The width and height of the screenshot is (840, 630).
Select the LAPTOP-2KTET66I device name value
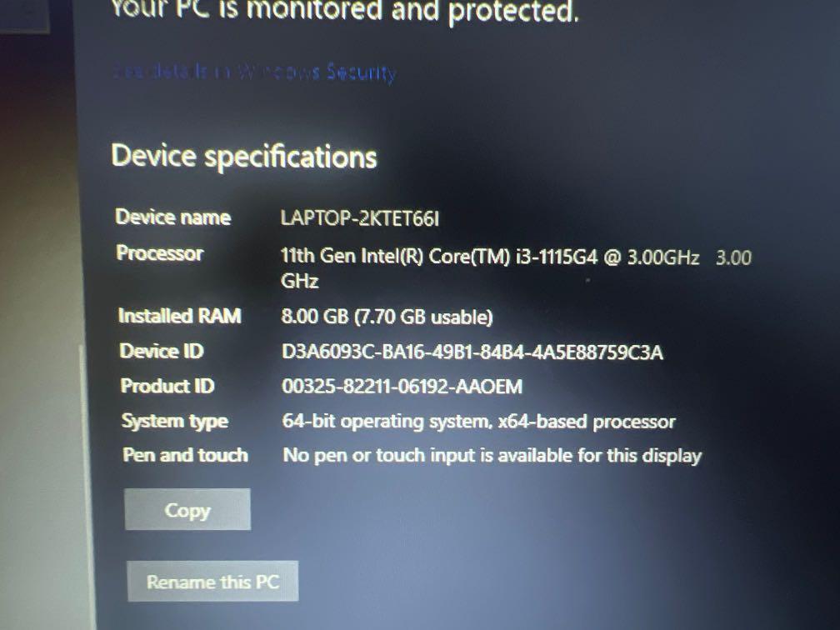tap(359, 218)
